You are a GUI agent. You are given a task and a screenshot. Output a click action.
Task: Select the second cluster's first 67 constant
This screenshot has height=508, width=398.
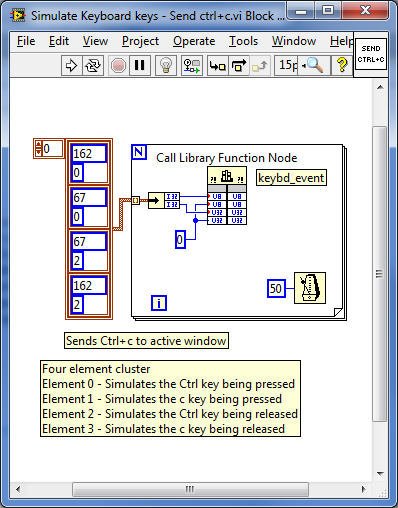coord(89,197)
